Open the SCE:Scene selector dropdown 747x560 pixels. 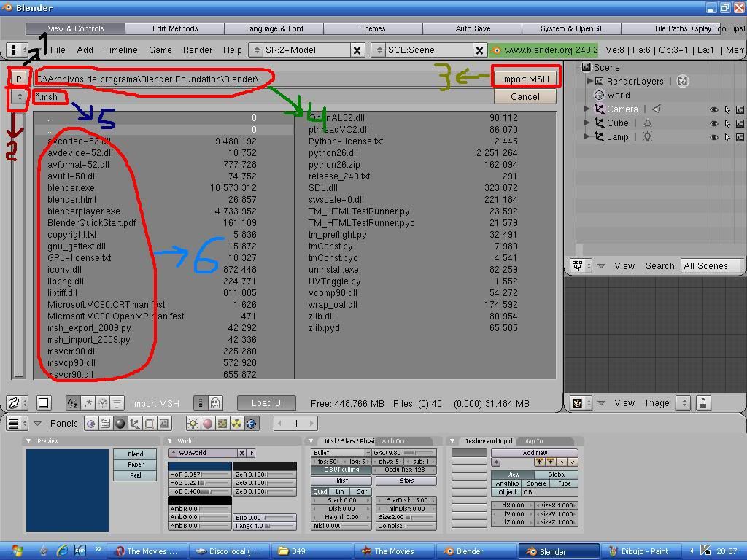point(379,50)
